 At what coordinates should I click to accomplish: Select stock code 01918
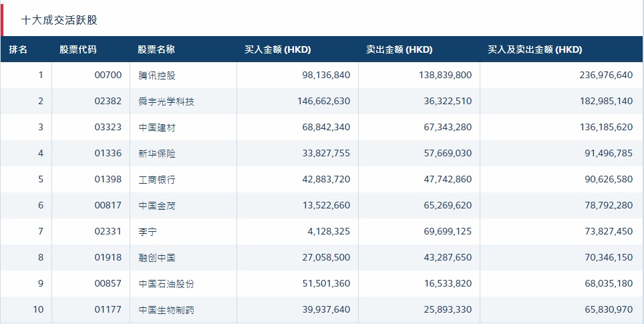108,257
